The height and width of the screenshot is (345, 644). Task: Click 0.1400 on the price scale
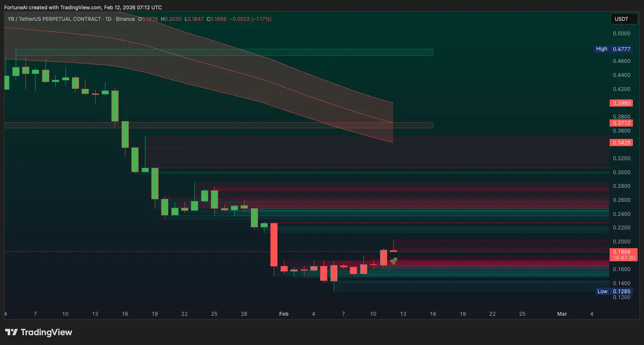pyautogui.click(x=621, y=283)
